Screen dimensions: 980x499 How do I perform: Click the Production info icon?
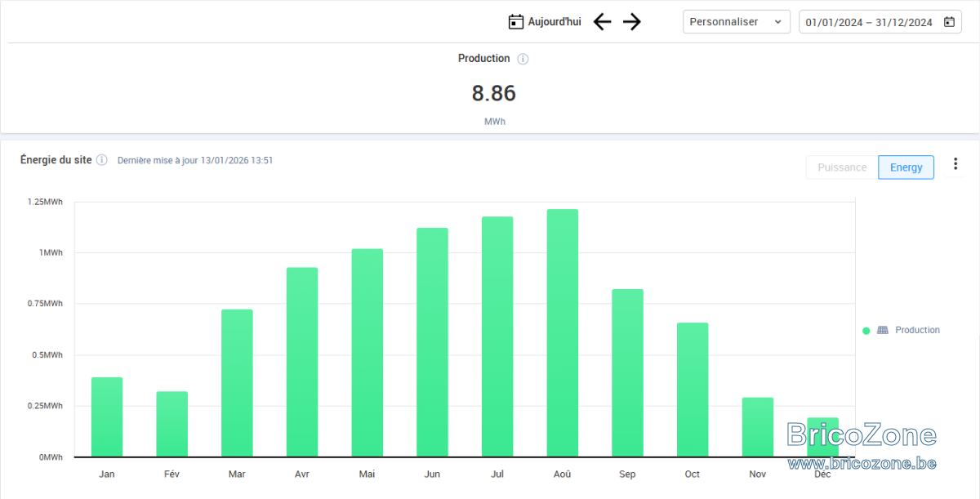[x=523, y=59]
